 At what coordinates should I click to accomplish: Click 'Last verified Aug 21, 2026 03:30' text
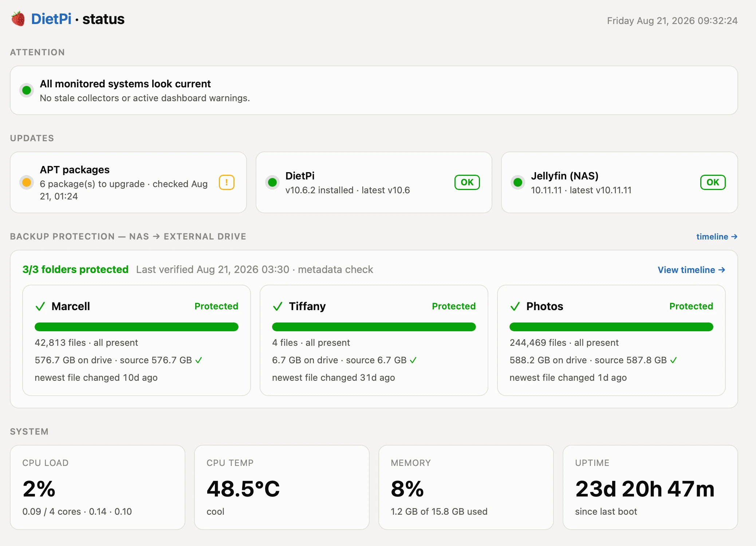click(213, 269)
